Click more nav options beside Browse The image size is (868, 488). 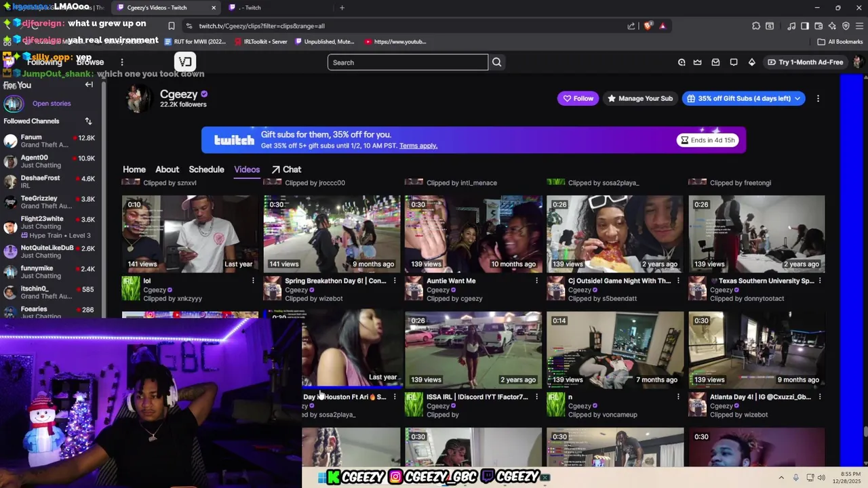point(122,62)
